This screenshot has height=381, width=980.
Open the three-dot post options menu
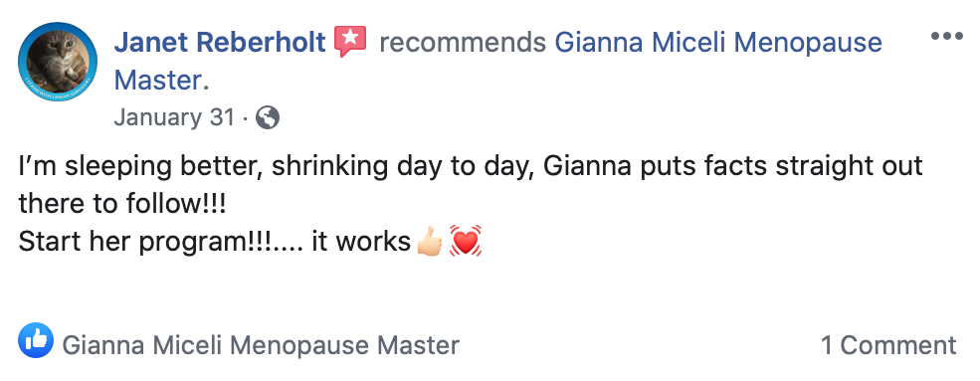pyautogui.click(x=946, y=36)
